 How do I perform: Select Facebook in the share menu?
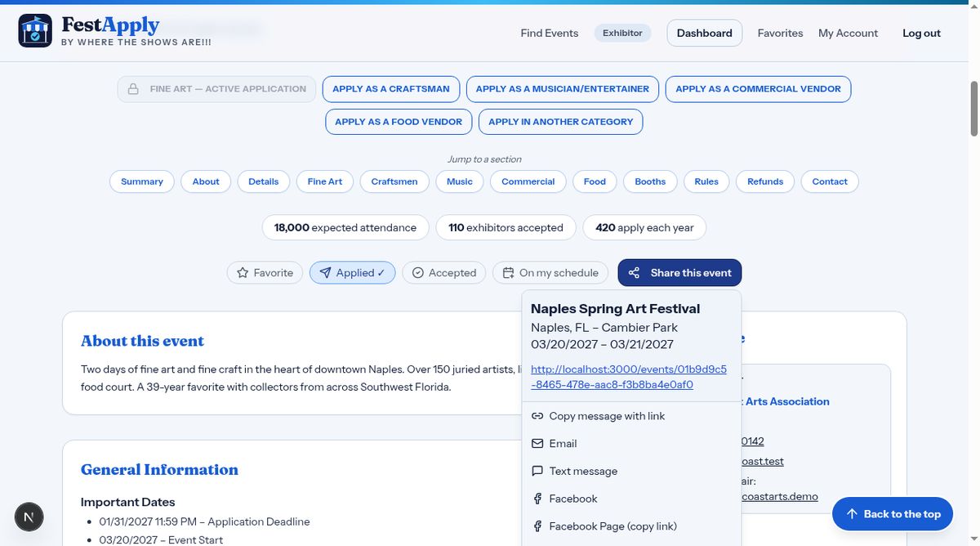click(x=631, y=499)
